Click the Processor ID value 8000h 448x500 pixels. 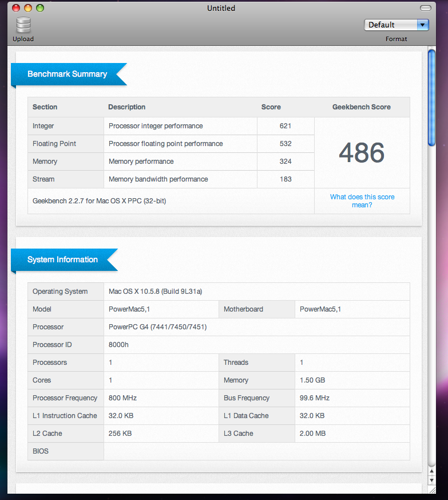point(118,345)
